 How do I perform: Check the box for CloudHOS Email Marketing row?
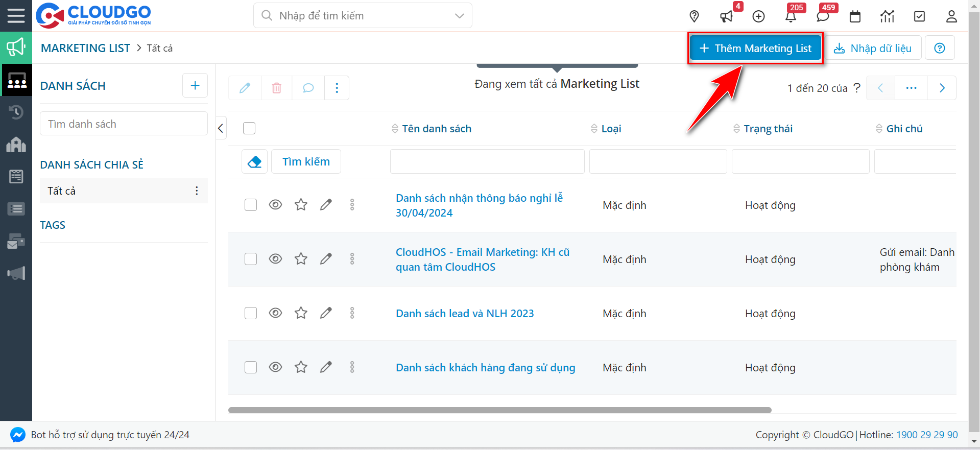[251, 259]
